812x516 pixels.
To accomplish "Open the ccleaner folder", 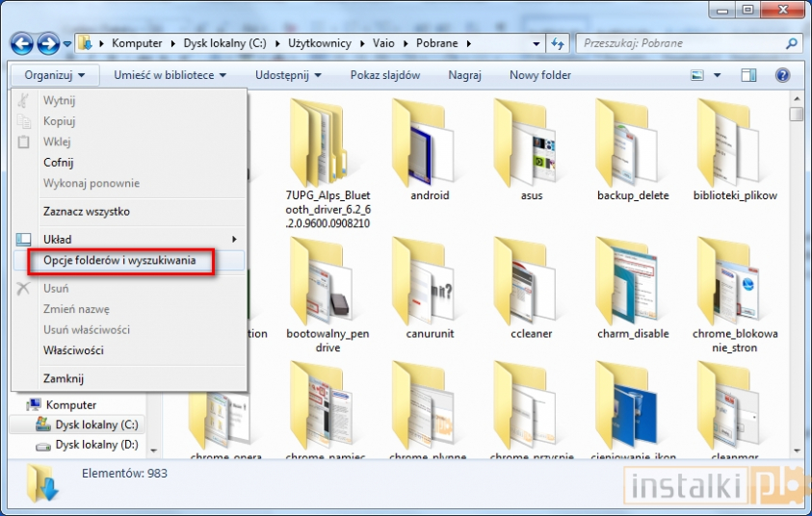I will pos(532,289).
